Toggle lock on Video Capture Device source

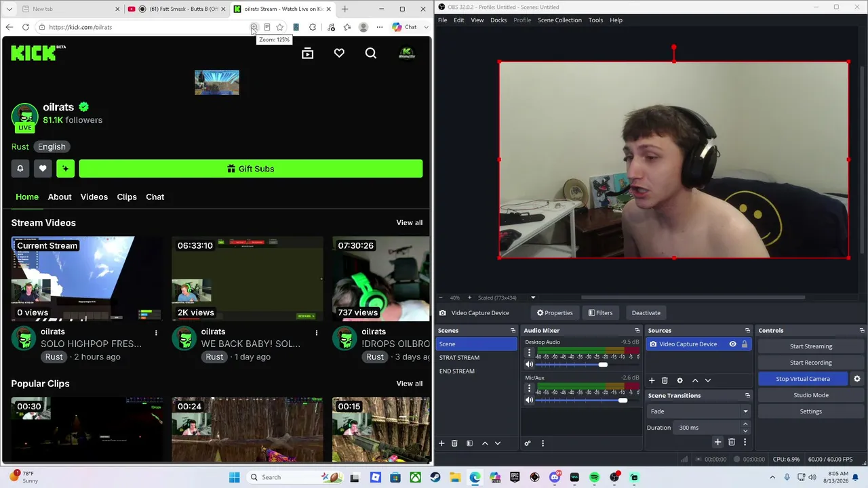tap(745, 344)
